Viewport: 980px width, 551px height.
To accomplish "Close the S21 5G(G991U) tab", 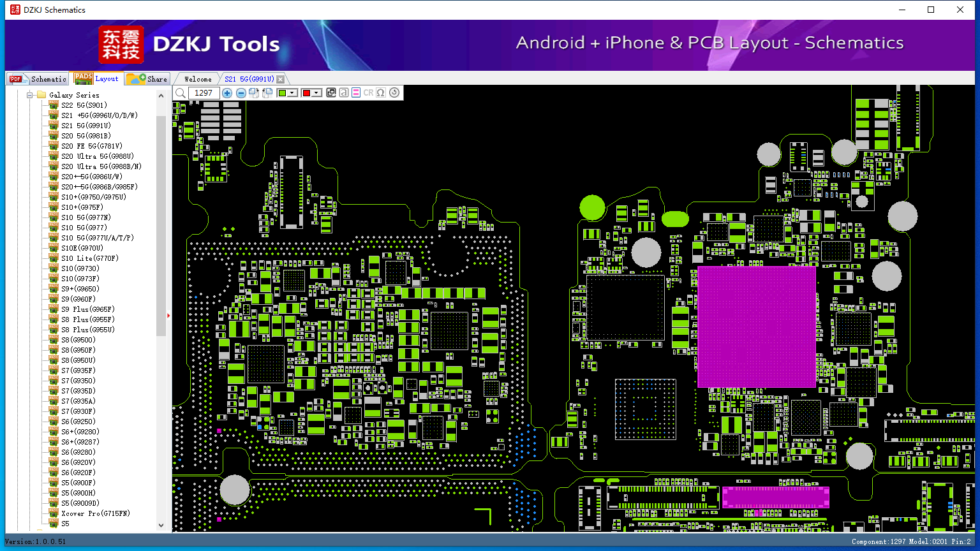I will [x=280, y=79].
